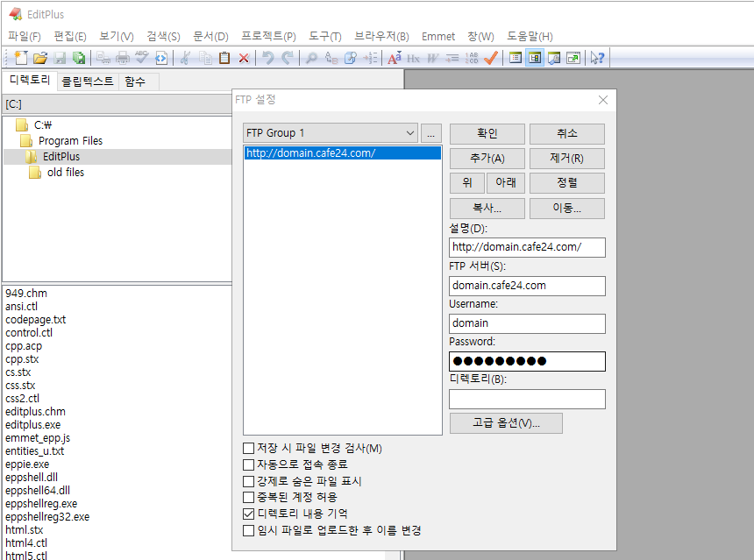Viewport: 754px width, 560px height.
Task: Check the 저장 시 파일 변경 검사(M) checkbox
Action: (249, 448)
